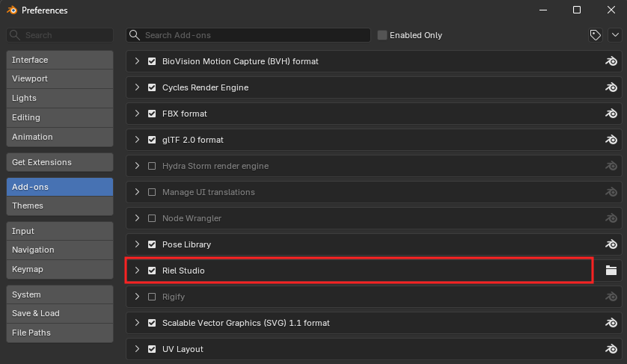627x364 pixels.
Task: Click the Blender icon on Cycles Render Engine row
Action: point(611,87)
